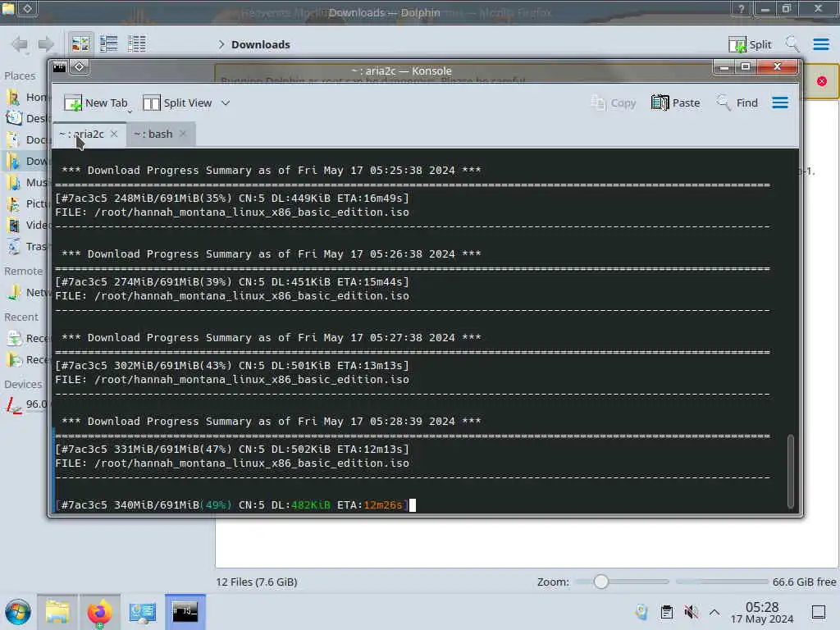Image resolution: width=840 pixels, height=630 pixels.
Task: Open Documents in Dolphin Places panel
Action: 27,139
